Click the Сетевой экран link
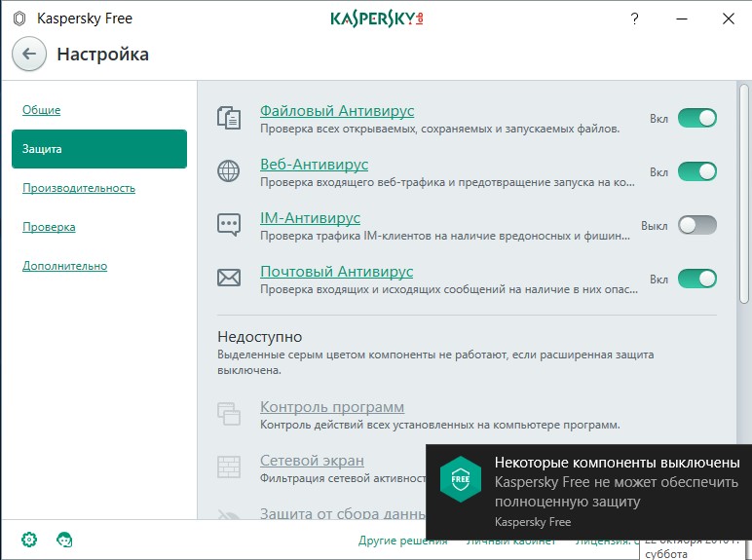This screenshot has width=752, height=560. (x=312, y=461)
